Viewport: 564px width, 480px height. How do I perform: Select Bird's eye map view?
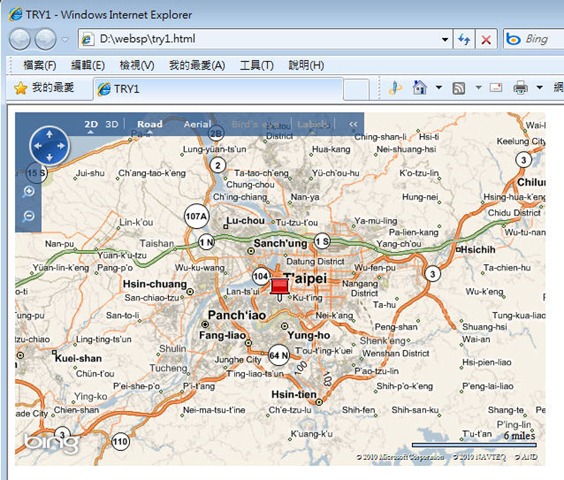[256, 124]
